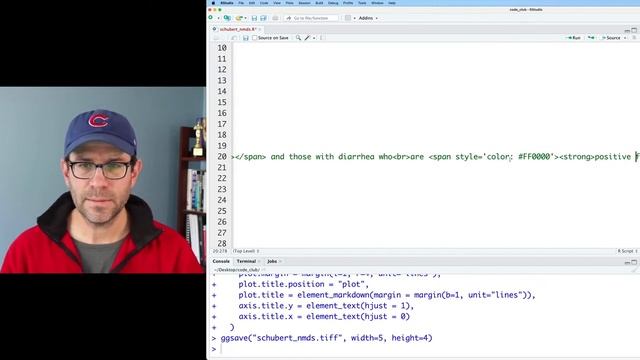Click the working directory arrow icon in console
The width and height of the screenshot is (640, 360).
click(x=263, y=270)
